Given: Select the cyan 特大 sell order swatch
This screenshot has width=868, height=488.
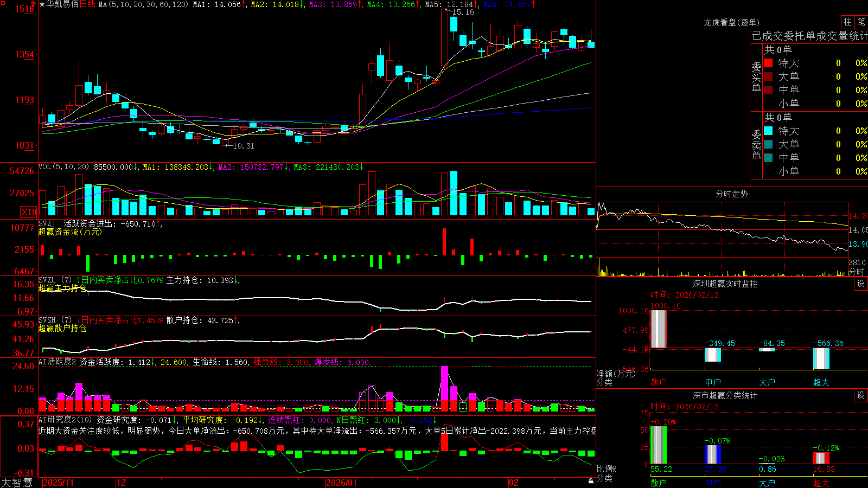Looking at the screenshot, I should point(768,131).
